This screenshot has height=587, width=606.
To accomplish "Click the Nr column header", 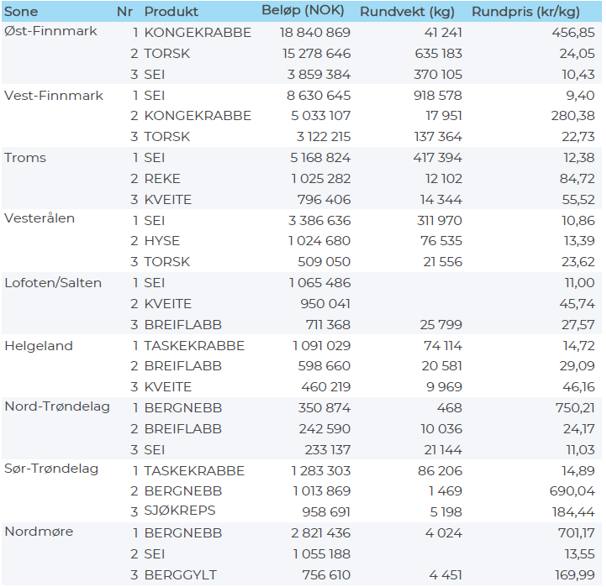I will (124, 11).
